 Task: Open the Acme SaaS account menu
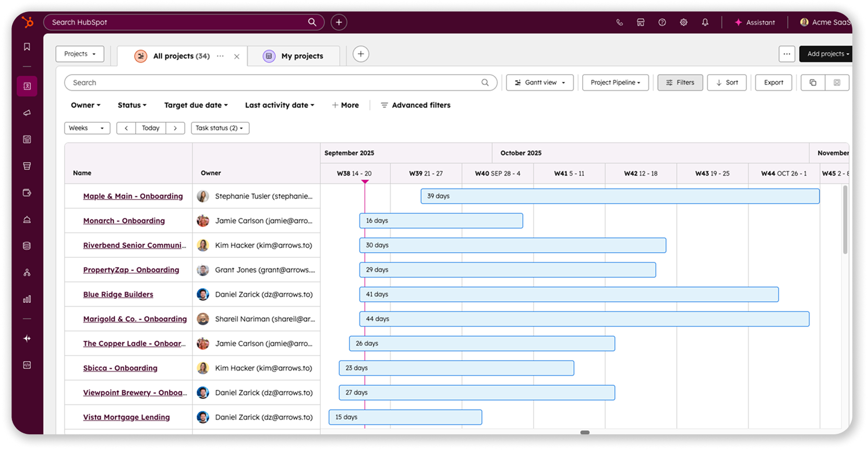(x=826, y=22)
